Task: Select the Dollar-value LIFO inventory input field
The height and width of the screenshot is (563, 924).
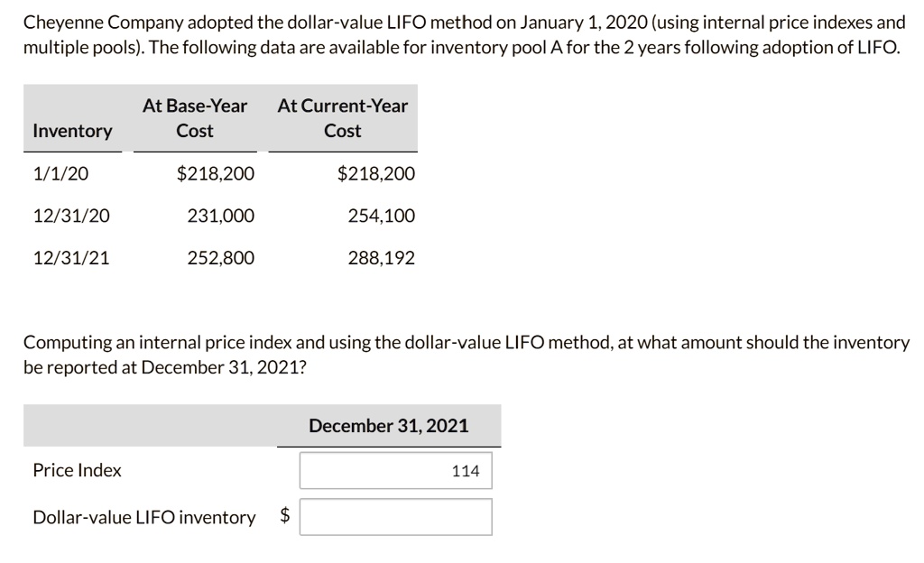Action: [397, 516]
